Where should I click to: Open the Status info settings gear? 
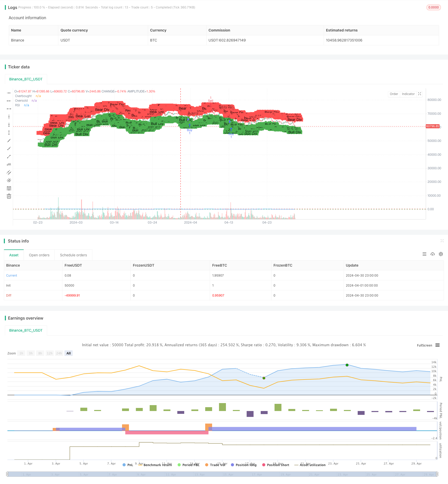tap(441, 254)
